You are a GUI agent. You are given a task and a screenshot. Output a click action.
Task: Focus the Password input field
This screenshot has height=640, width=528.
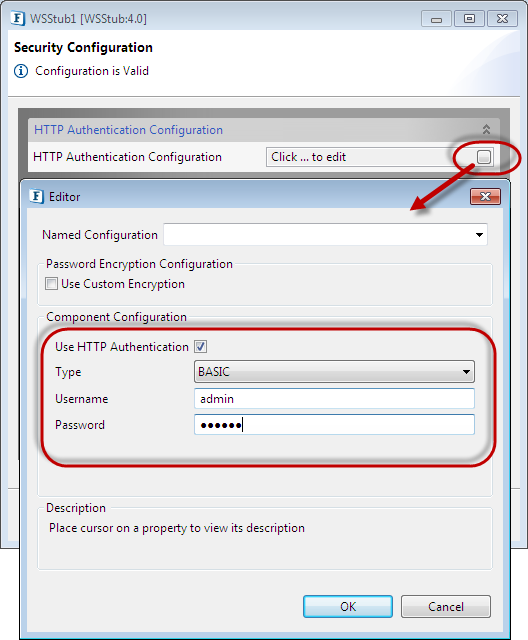click(334, 424)
